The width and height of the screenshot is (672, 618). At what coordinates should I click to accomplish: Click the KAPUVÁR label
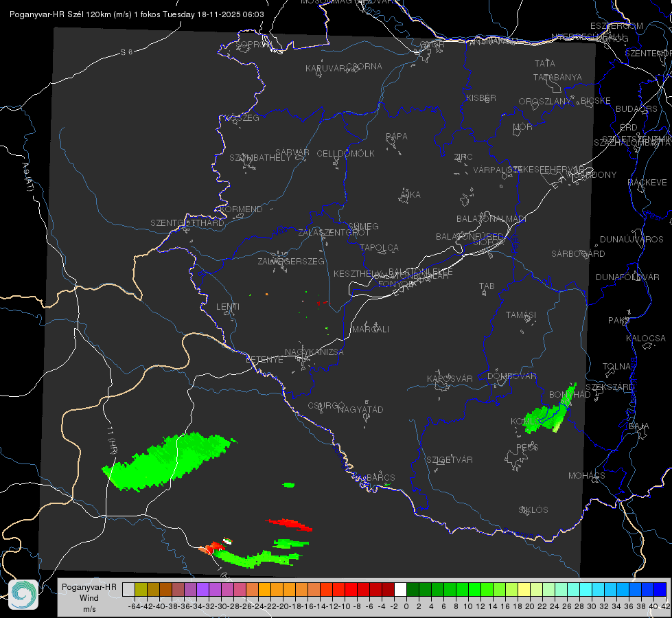(326, 69)
